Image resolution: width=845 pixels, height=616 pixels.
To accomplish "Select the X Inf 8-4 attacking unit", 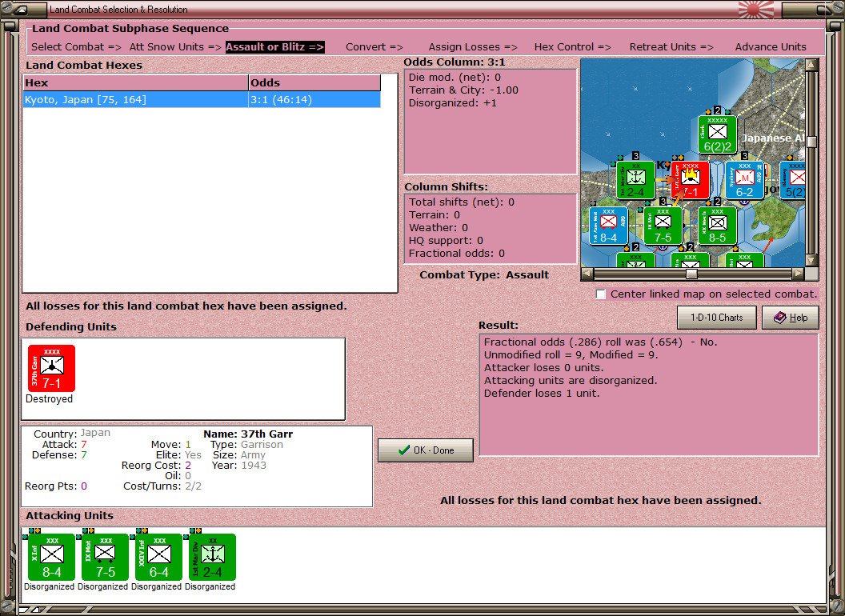I will pos(52,558).
